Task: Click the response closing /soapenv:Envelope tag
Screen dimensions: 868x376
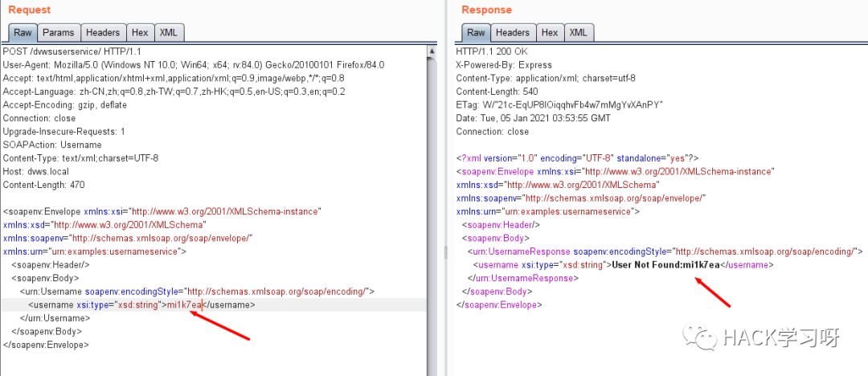Action: pos(499,304)
